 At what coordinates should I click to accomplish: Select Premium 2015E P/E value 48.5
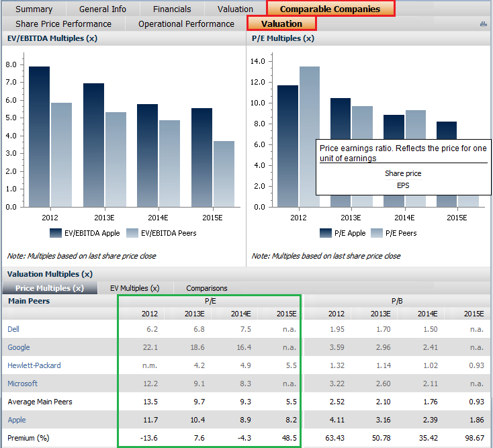pyautogui.click(x=289, y=438)
